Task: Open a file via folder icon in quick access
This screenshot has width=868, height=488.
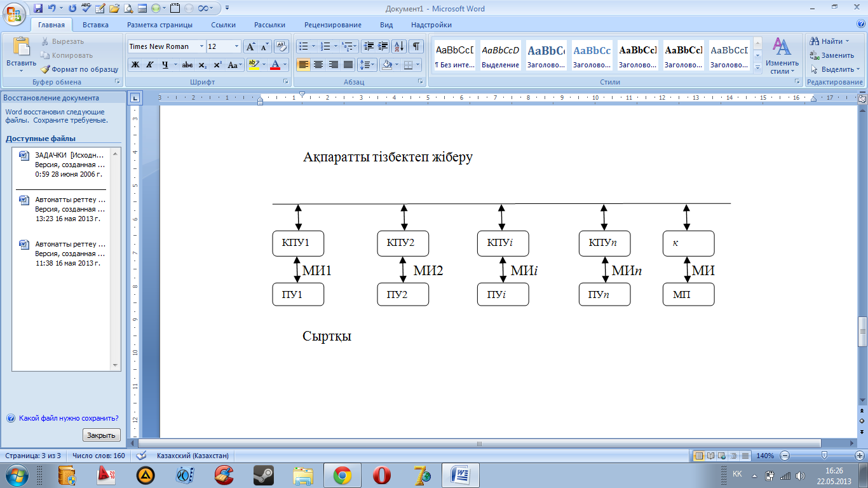Action: pos(114,8)
